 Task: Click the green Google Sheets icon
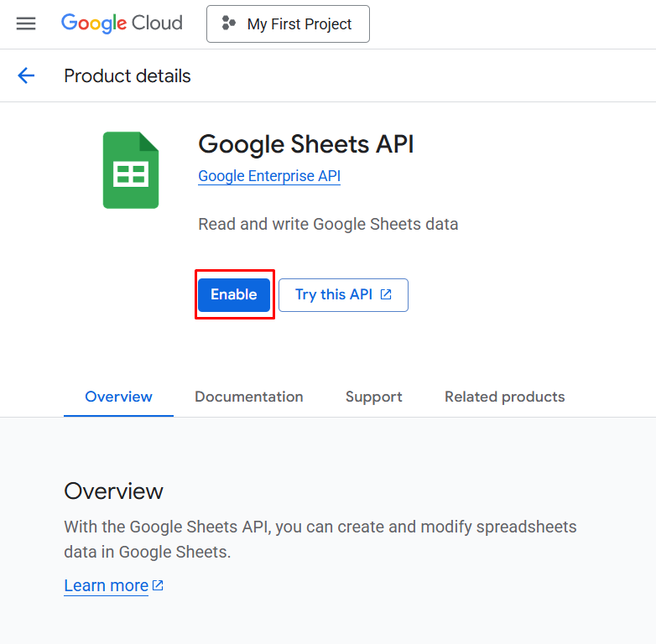(x=131, y=170)
